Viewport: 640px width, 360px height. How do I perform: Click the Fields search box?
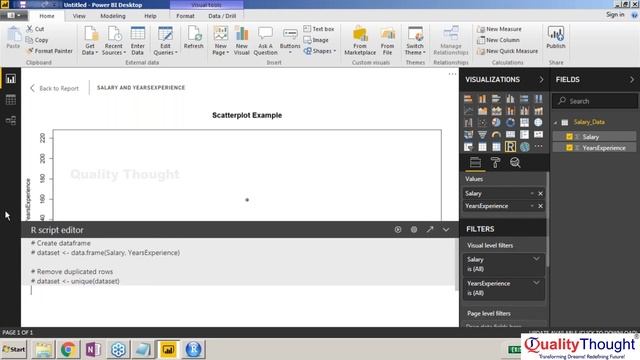[x=595, y=101]
